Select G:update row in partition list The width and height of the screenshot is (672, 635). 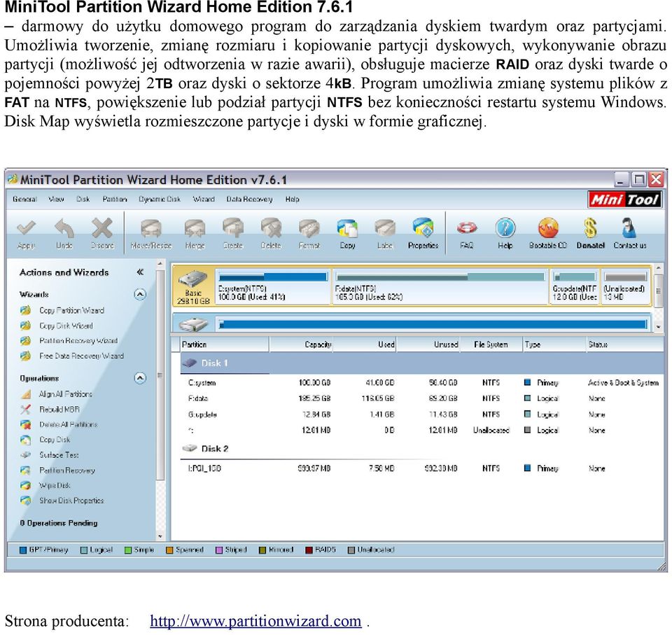pos(421,414)
